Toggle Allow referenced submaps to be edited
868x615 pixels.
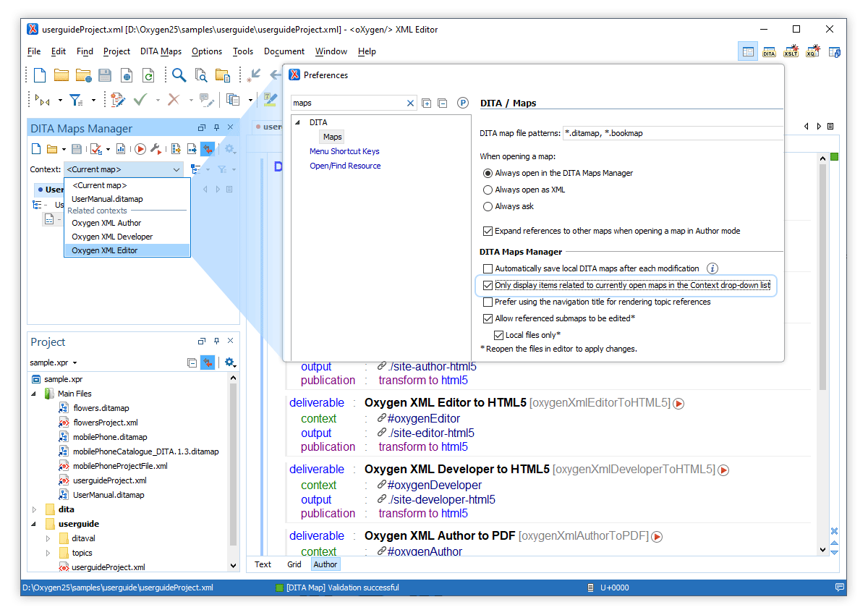coord(488,318)
